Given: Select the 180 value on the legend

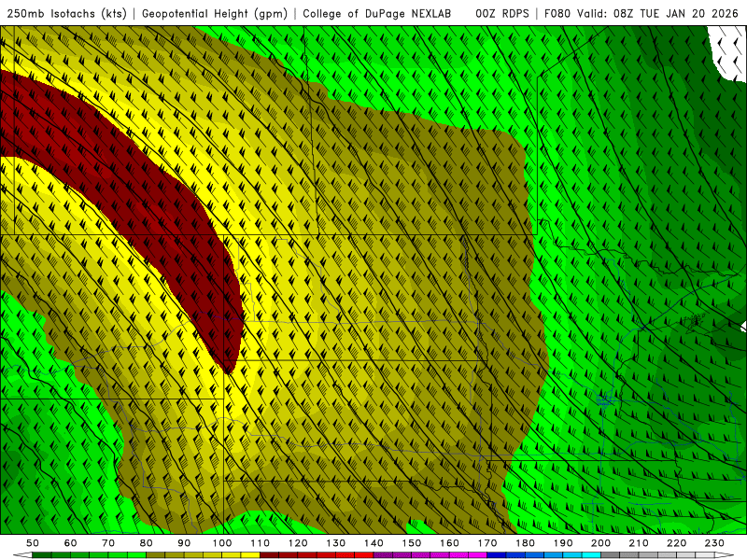Looking at the screenshot, I should pos(525,543).
